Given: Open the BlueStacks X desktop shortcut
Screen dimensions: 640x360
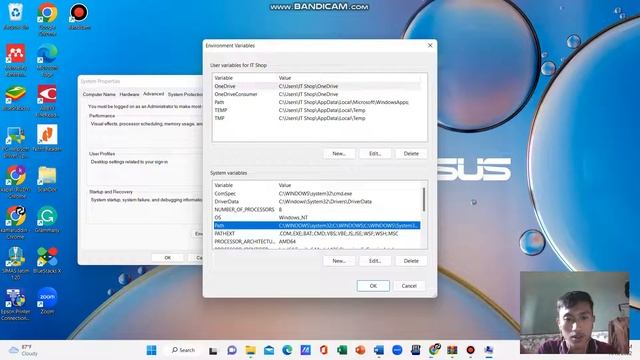Looking at the screenshot, I should [47, 260].
